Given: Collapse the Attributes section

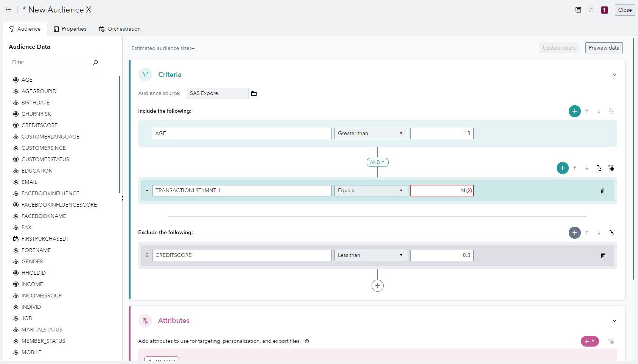Looking at the screenshot, I should 615,320.
